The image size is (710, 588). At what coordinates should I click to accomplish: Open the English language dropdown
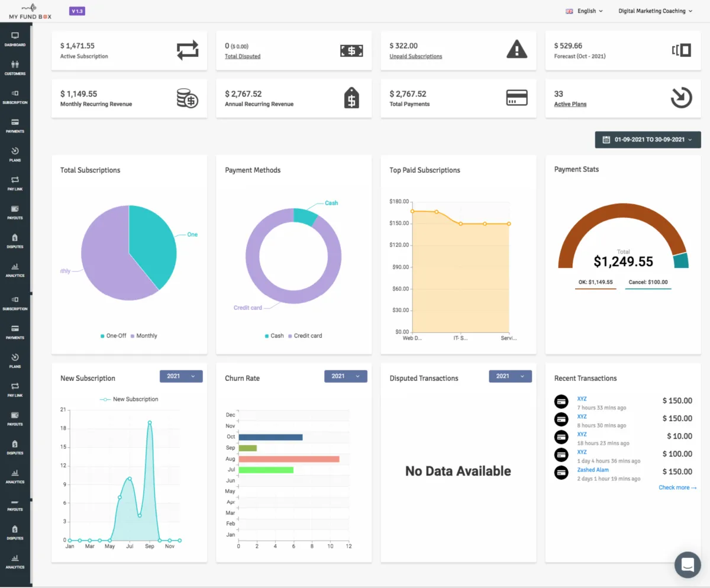tap(585, 11)
